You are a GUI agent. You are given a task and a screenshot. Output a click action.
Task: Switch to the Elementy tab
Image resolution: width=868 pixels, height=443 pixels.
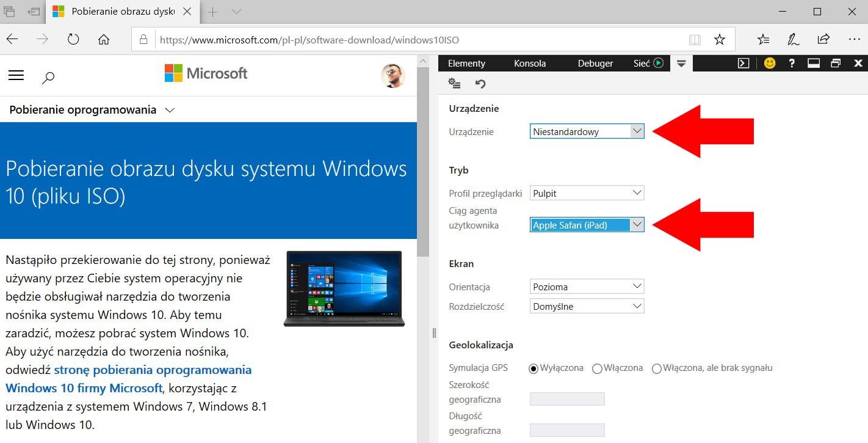point(466,63)
